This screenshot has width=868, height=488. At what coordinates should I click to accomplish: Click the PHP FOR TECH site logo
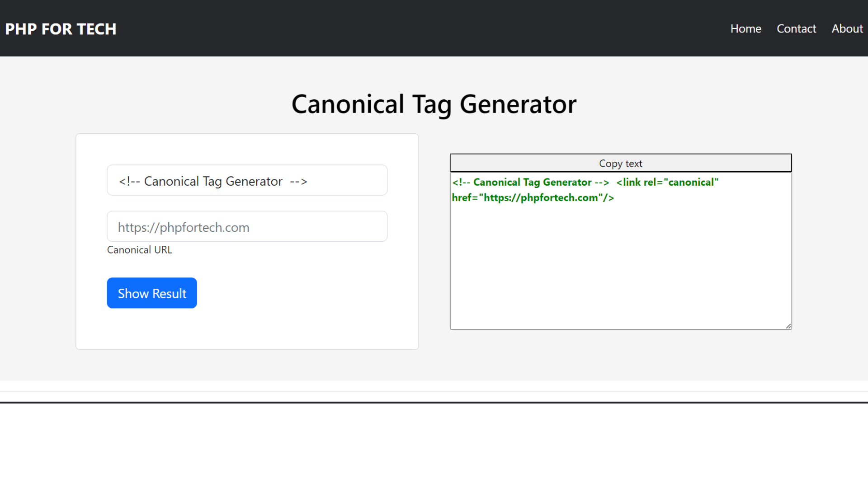click(x=61, y=29)
